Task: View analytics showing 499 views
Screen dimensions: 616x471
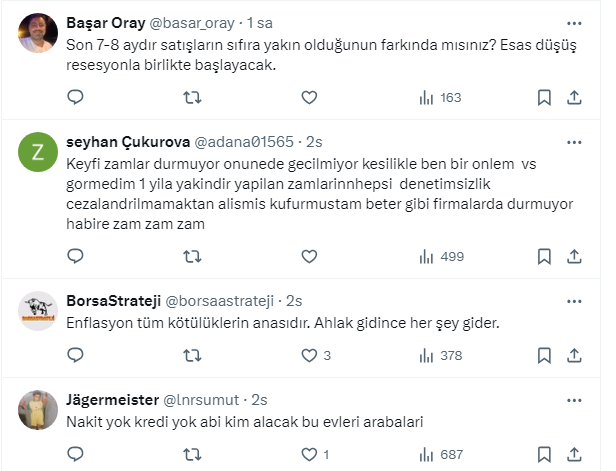Action: (x=441, y=256)
